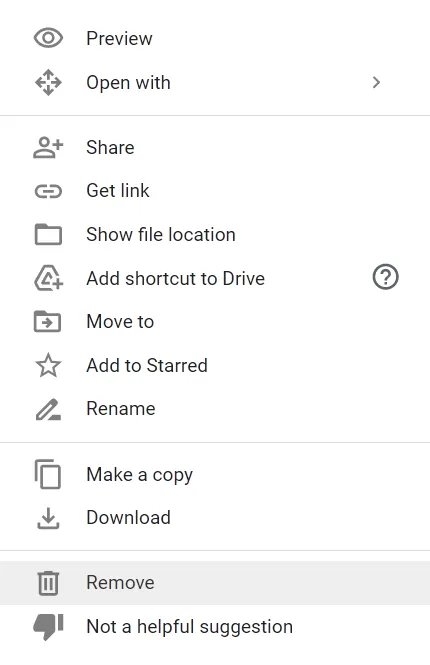430x665 pixels.
Task: Click the four-arrow Open with icon
Action: click(48, 82)
